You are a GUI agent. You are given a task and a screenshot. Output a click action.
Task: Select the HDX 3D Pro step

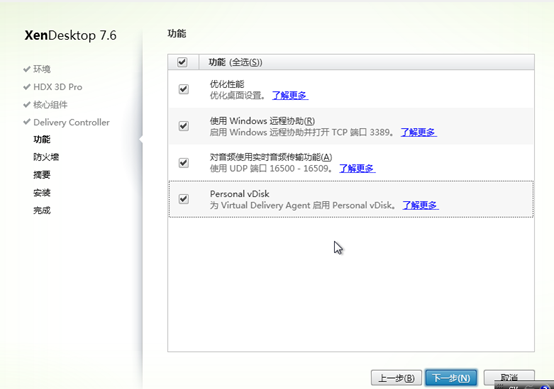tap(58, 87)
